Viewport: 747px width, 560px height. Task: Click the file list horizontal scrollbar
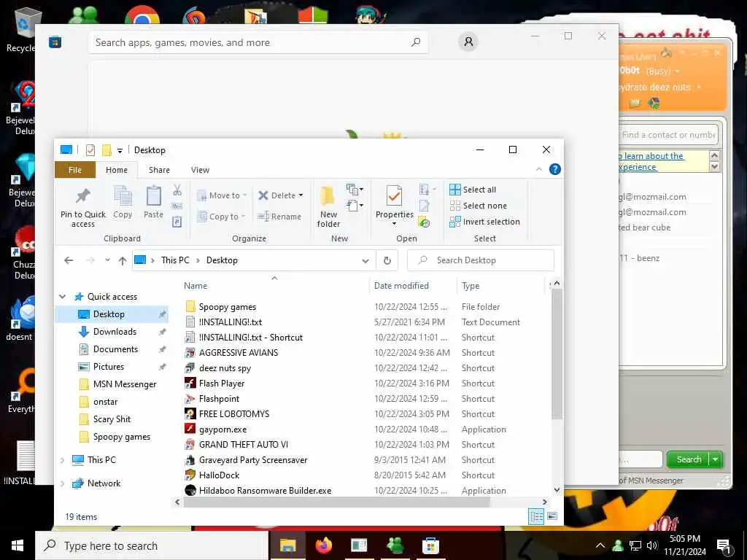tap(337, 502)
